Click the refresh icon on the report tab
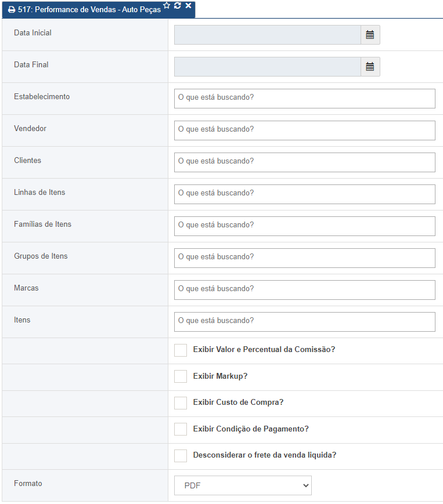The image size is (443, 504). pos(178,5)
